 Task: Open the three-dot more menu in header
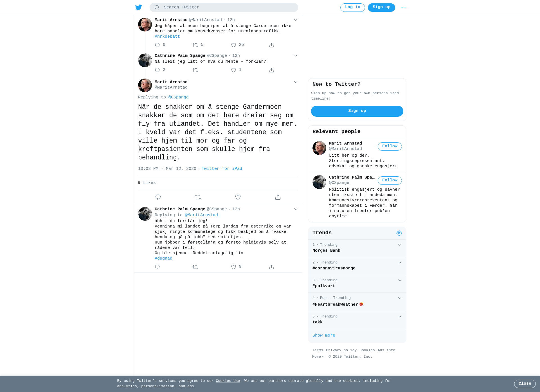point(404,8)
